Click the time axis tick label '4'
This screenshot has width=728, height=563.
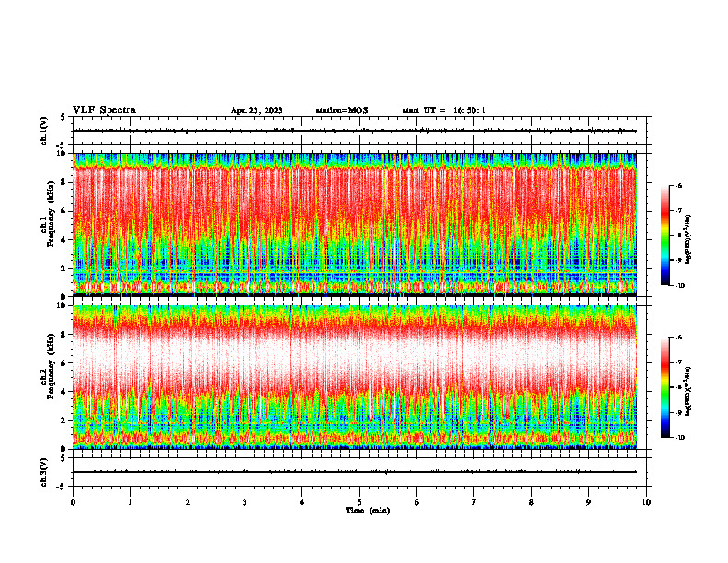click(x=302, y=502)
